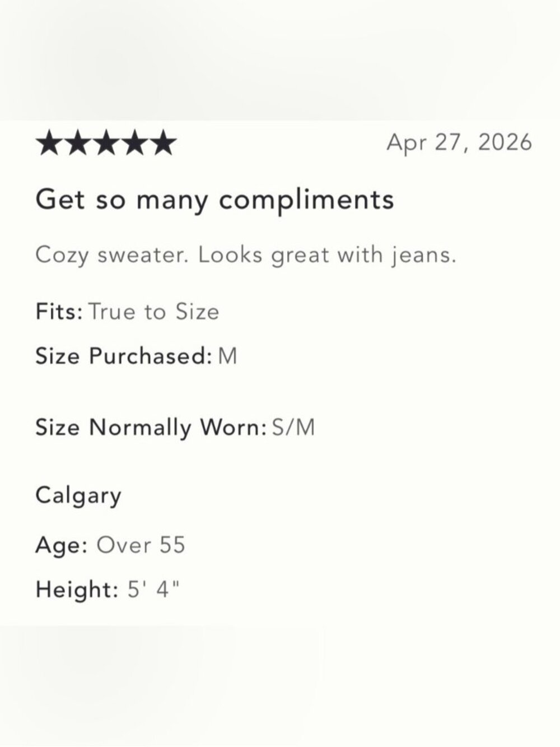Select the True to Size value

point(154,312)
